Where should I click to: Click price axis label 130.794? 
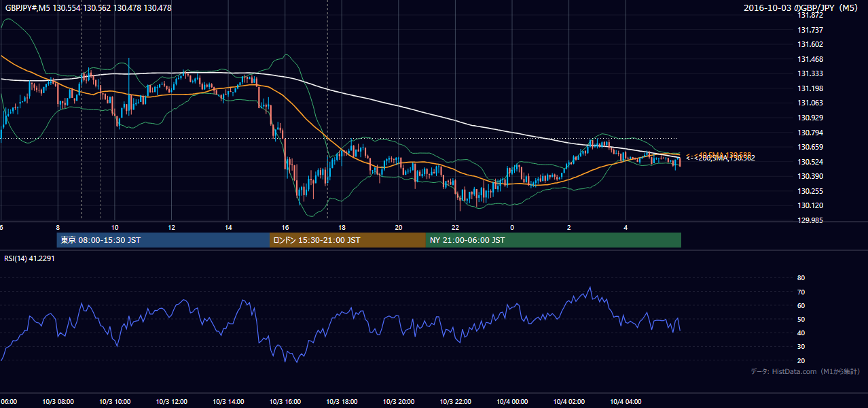(810, 133)
